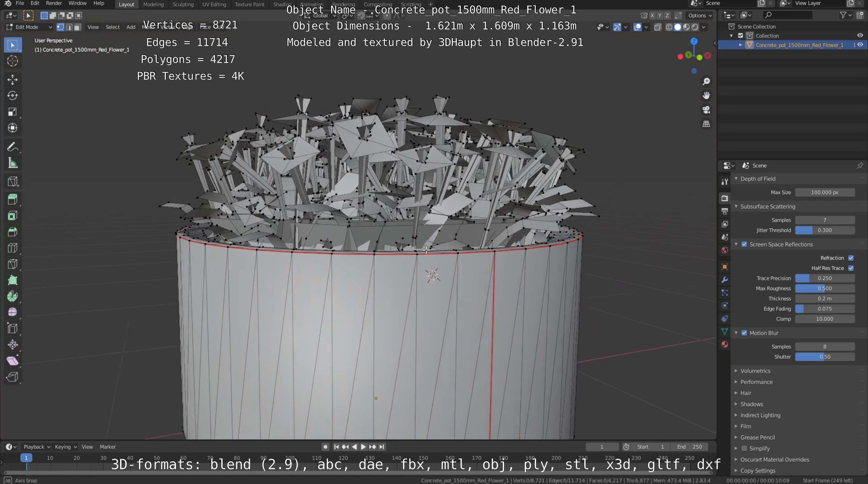This screenshot has height=484, width=868.
Task: Select the Rotate tool
Action: (13, 96)
